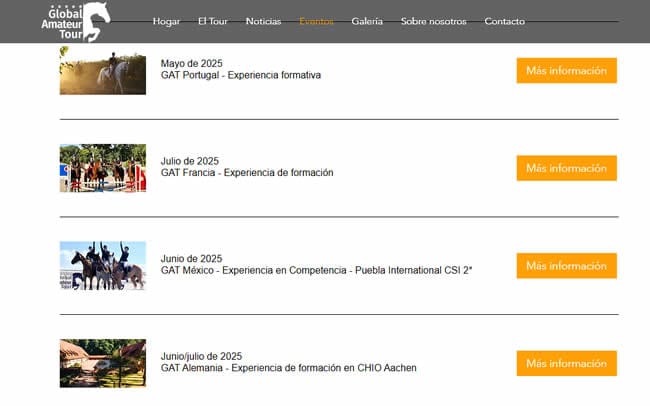Open the El Tour menu item

[x=213, y=21]
